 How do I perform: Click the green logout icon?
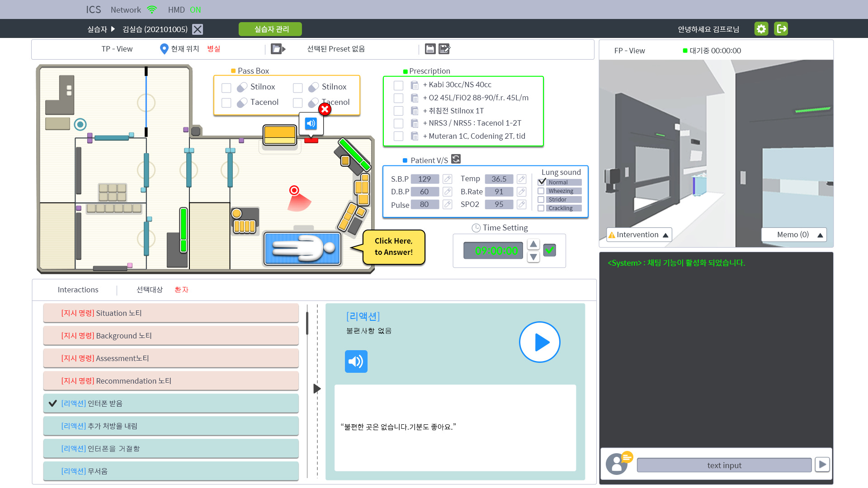pos(781,29)
